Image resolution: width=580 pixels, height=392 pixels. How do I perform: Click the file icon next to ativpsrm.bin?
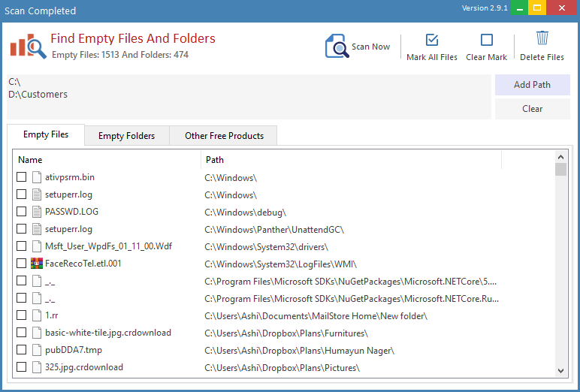(37, 177)
